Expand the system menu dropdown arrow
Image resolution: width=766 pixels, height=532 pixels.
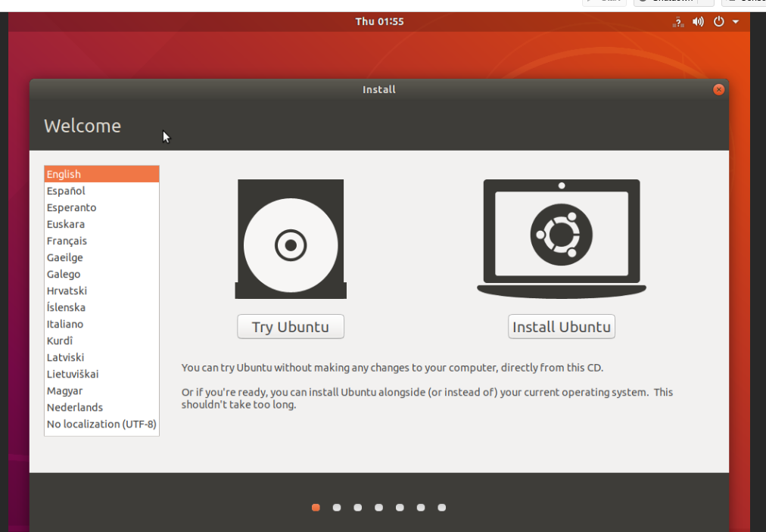point(736,22)
